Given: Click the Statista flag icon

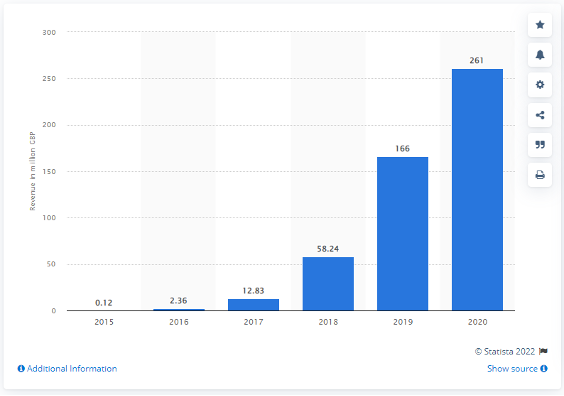Looking at the screenshot, I should (x=543, y=351).
